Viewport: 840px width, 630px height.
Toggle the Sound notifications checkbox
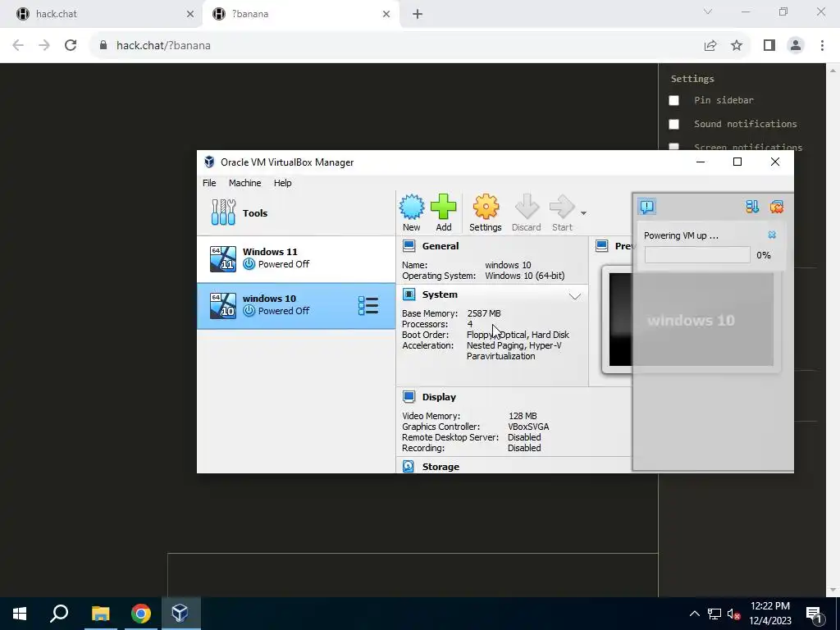coord(674,125)
